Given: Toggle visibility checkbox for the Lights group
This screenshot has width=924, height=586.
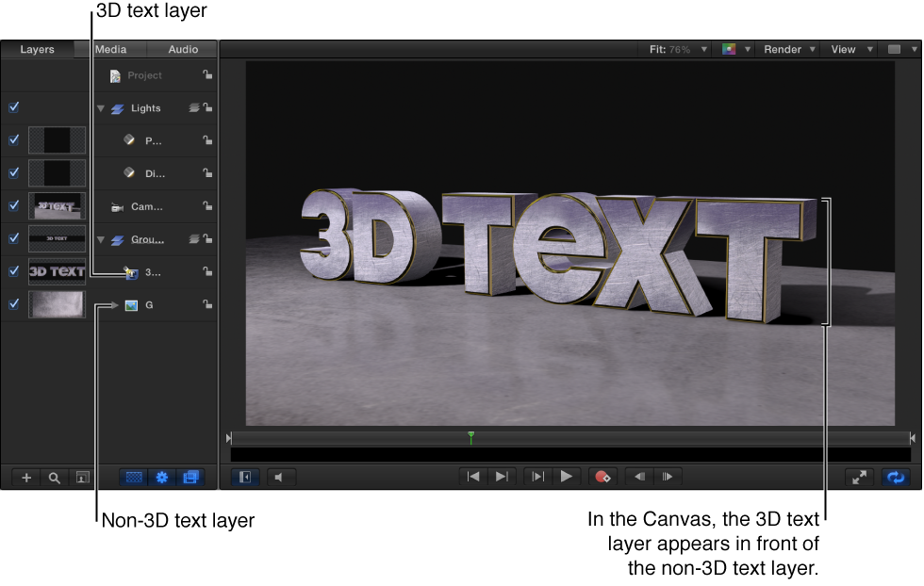Looking at the screenshot, I should coord(13,107).
